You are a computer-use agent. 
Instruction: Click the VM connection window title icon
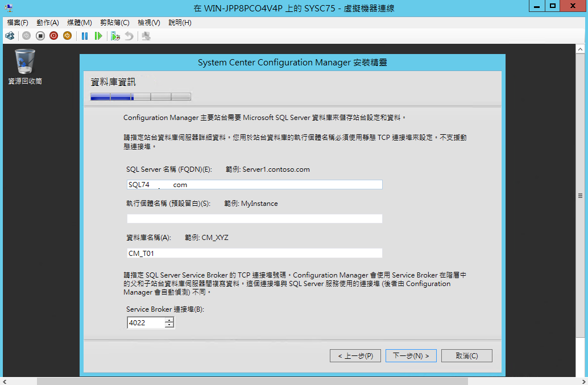tap(8, 7)
